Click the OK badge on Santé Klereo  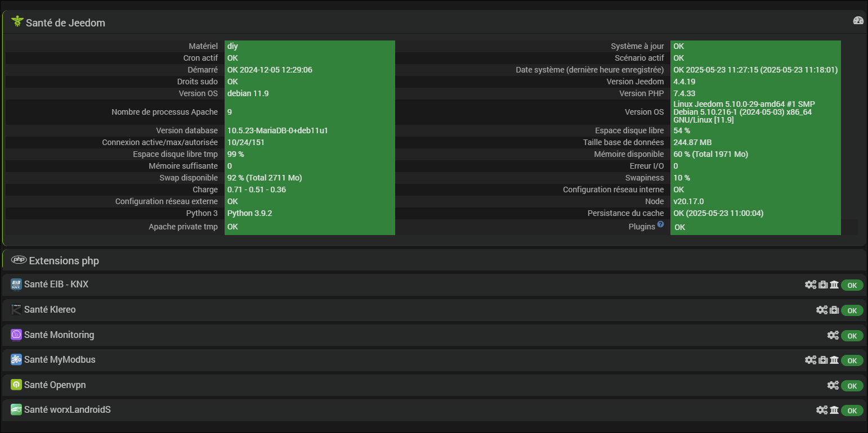click(852, 310)
